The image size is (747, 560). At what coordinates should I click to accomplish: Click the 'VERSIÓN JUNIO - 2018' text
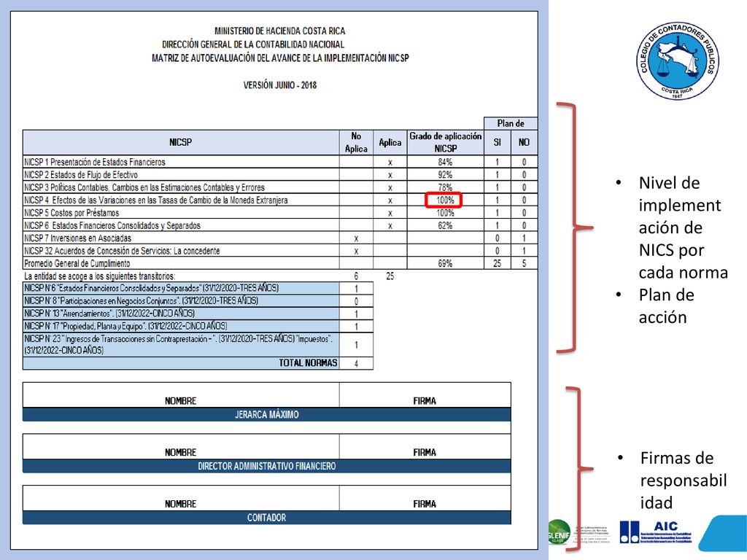[279, 85]
